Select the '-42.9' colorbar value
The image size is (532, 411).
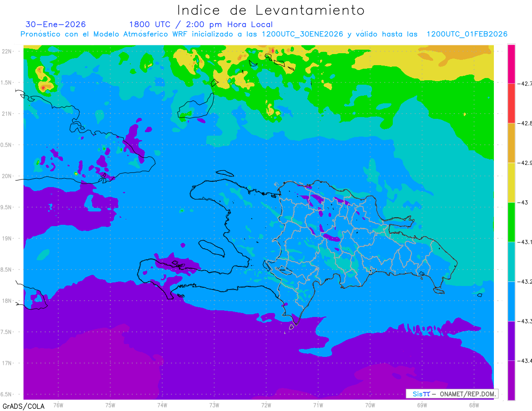524,163
